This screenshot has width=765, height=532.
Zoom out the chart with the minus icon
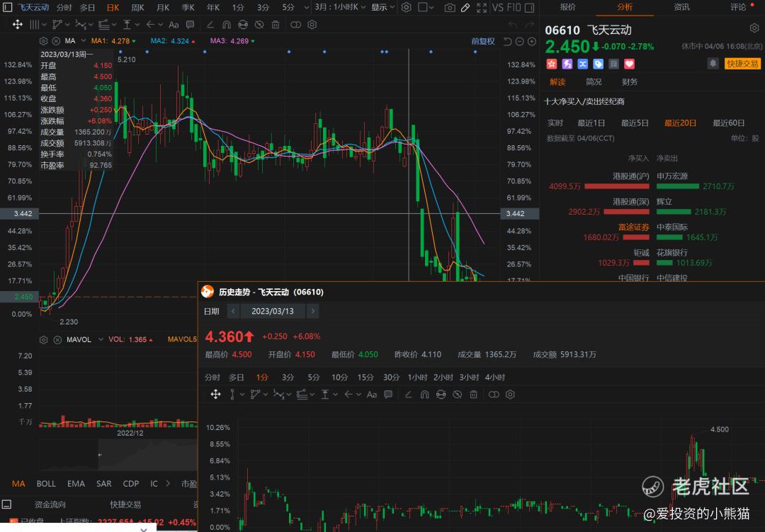(520, 42)
